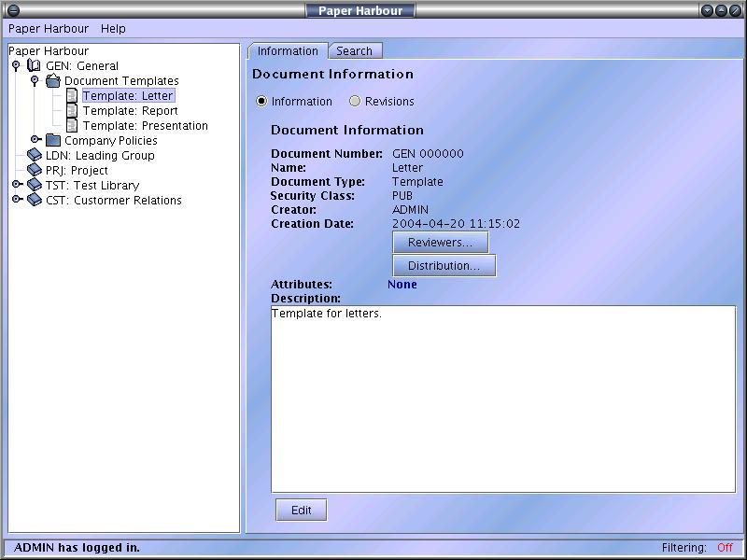Click the Name value Letter
This screenshot has width=747, height=560.
tap(407, 168)
